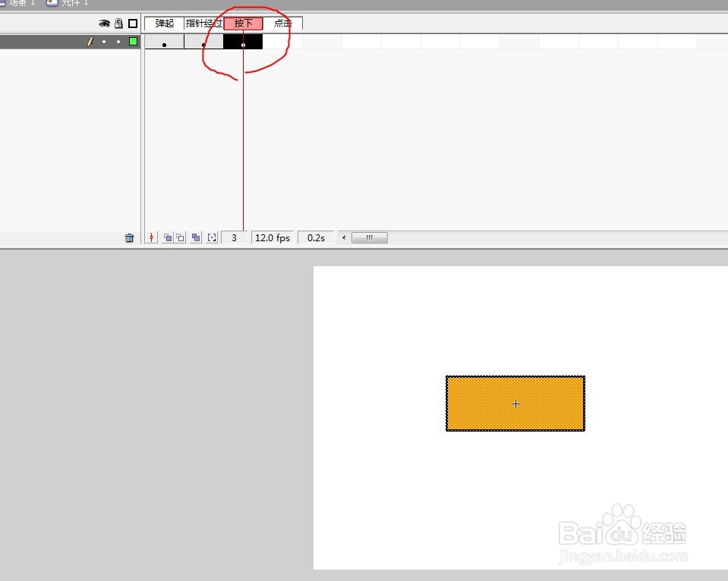Screen dimensions: 728x581
Task: Click the 12.0 fps frame rate field
Action: tap(273, 237)
